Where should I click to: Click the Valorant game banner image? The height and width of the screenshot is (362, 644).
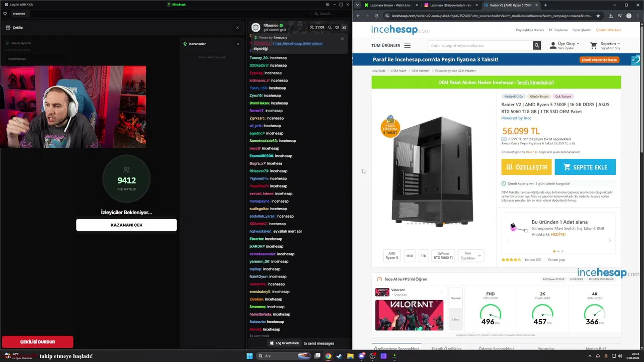[x=409, y=315]
